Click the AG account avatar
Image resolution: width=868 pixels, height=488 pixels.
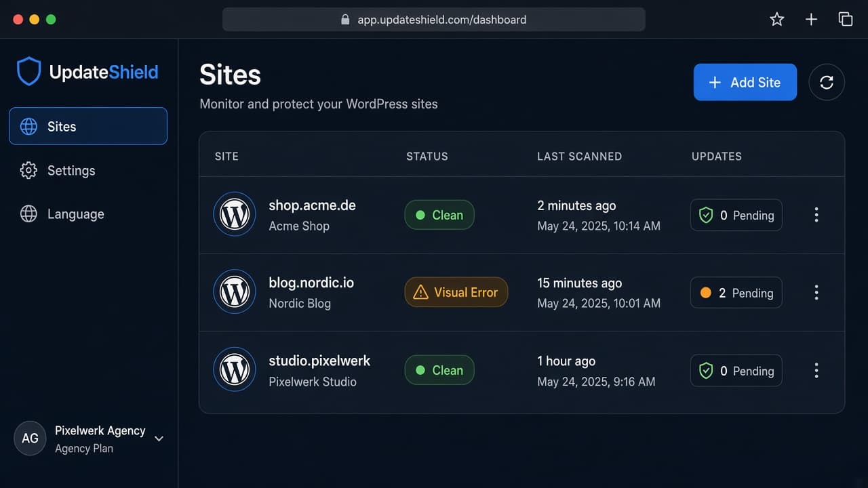pos(30,438)
